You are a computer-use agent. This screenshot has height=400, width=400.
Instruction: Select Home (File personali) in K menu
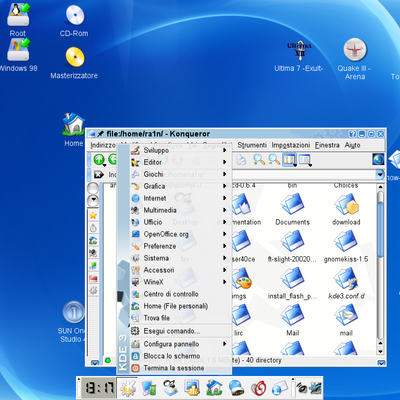[x=180, y=306]
